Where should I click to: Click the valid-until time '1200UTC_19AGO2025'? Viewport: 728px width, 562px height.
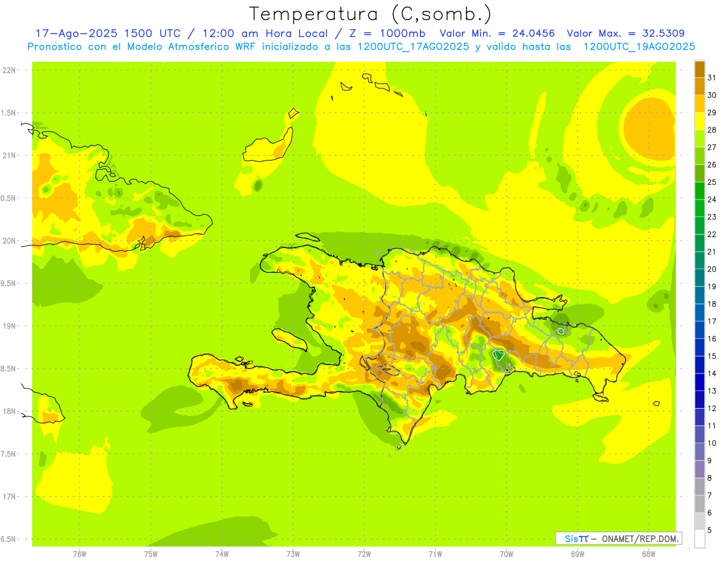point(639,47)
